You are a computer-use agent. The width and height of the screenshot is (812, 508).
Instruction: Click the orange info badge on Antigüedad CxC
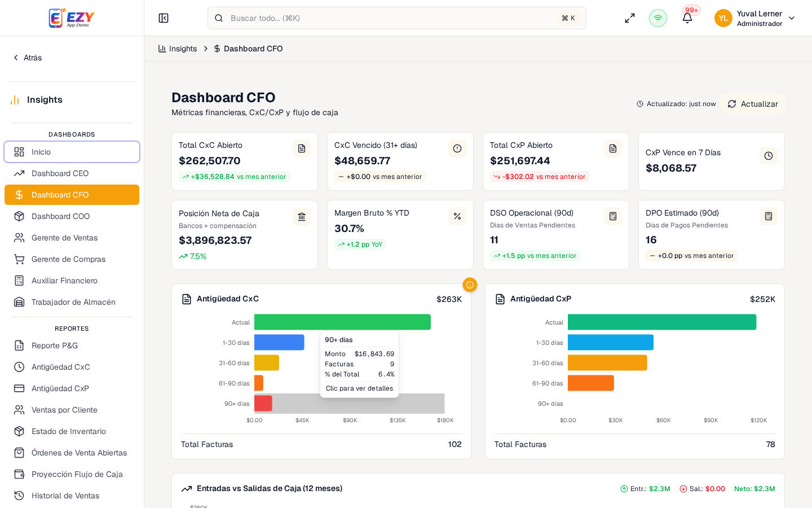coord(470,285)
